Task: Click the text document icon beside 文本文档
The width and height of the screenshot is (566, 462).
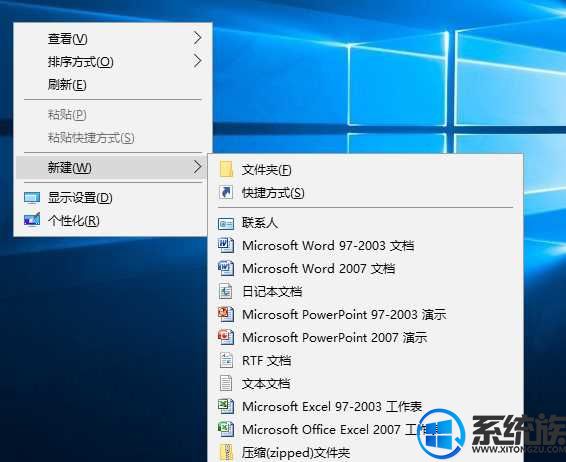Action: [226, 383]
